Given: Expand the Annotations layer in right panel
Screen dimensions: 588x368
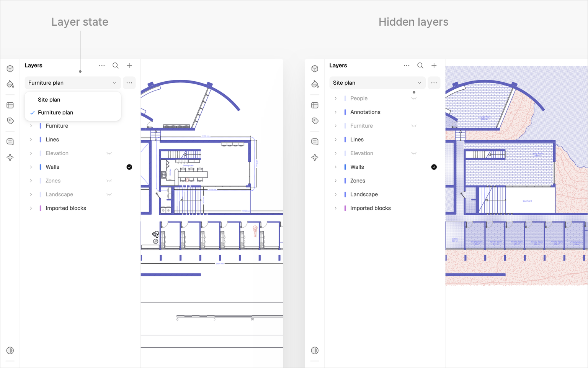Looking at the screenshot, I should point(336,112).
